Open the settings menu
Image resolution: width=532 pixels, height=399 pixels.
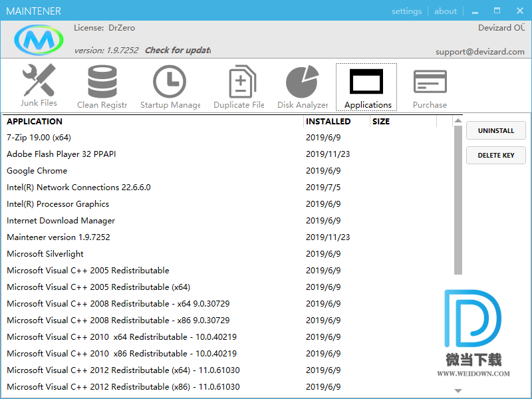point(406,11)
